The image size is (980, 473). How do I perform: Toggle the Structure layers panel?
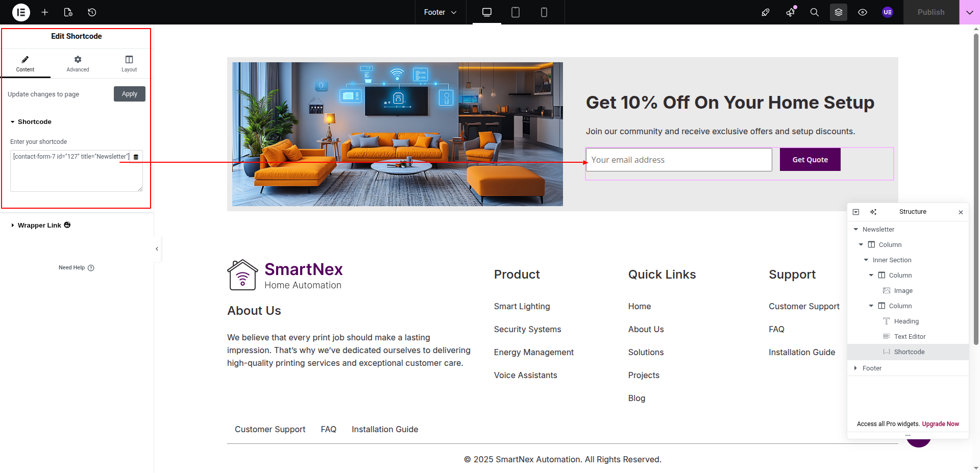pyautogui.click(x=838, y=12)
